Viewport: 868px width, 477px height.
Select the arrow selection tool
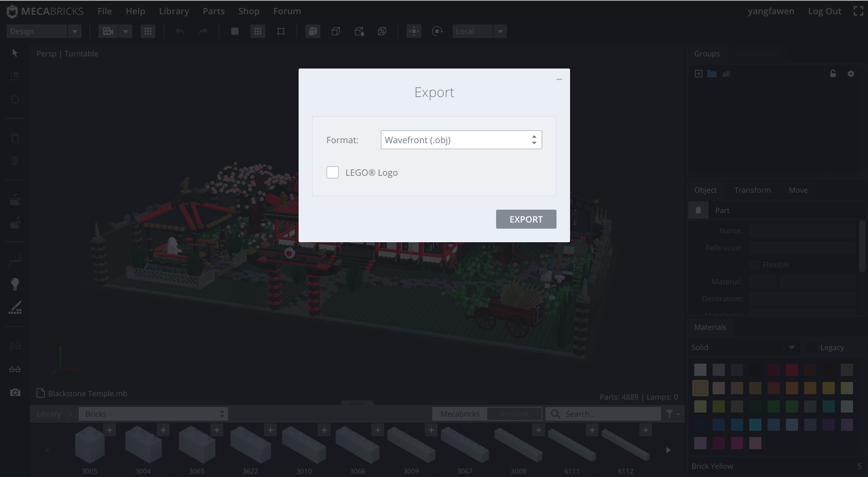[x=15, y=53]
